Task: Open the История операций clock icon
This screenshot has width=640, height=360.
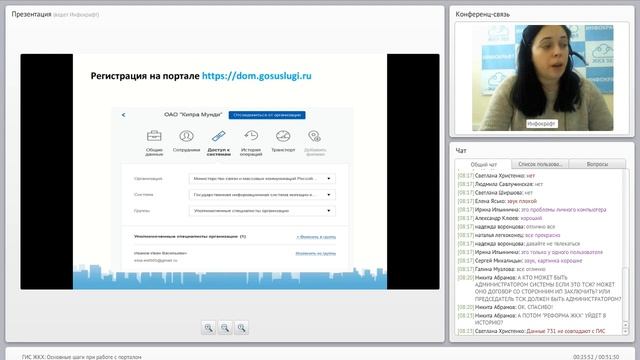Action: 251,136
